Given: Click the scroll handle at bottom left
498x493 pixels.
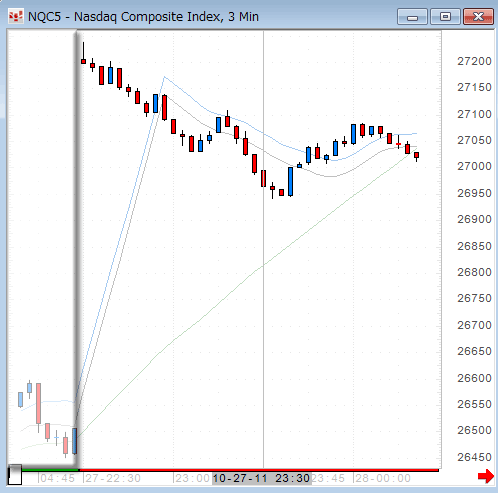Looking at the screenshot, I should click(15, 475).
